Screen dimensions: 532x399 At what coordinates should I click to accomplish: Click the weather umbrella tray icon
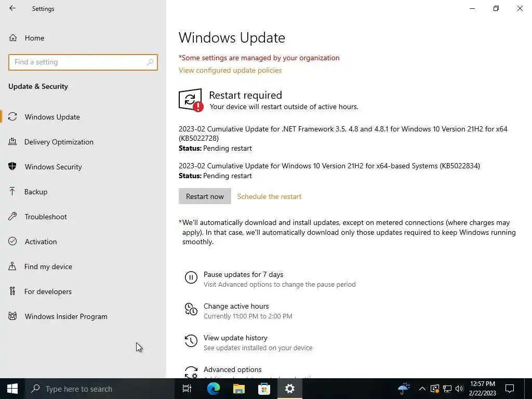point(404,389)
